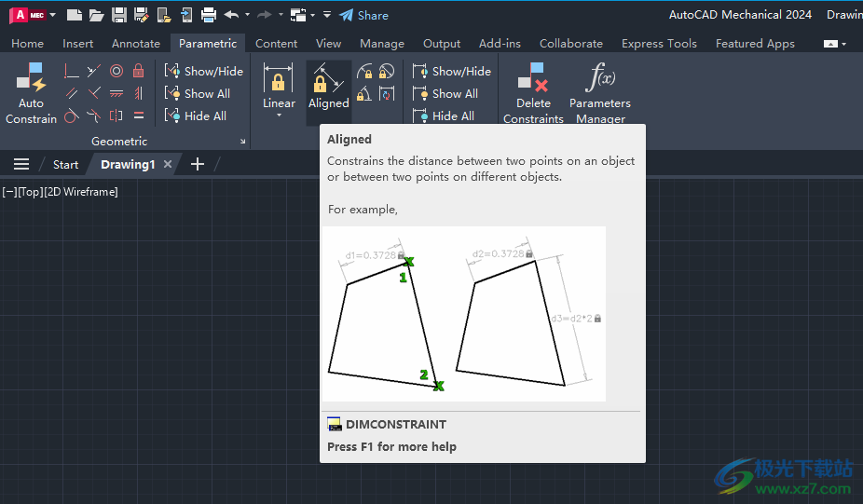Click the Save As icon
The width and height of the screenshot is (863, 504).
click(142, 15)
